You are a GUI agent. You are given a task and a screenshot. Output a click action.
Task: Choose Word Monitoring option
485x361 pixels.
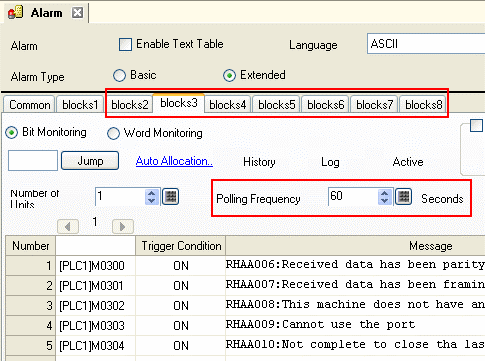(113, 133)
